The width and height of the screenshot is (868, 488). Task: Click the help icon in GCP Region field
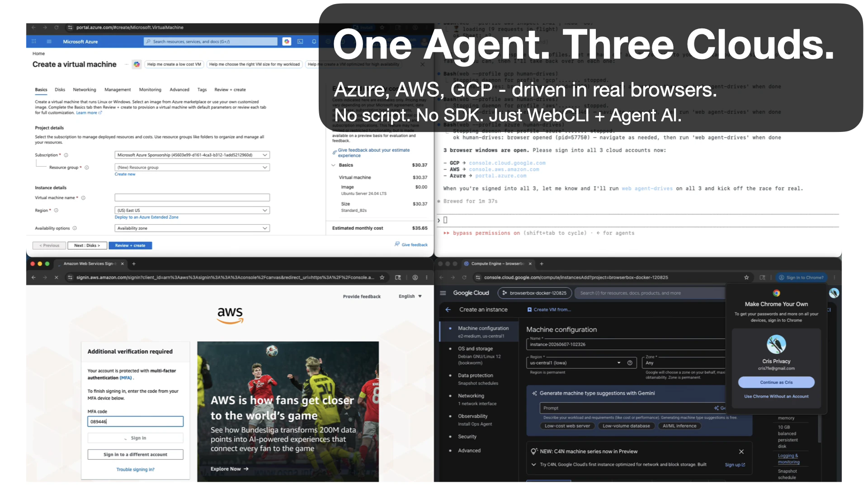[630, 363]
